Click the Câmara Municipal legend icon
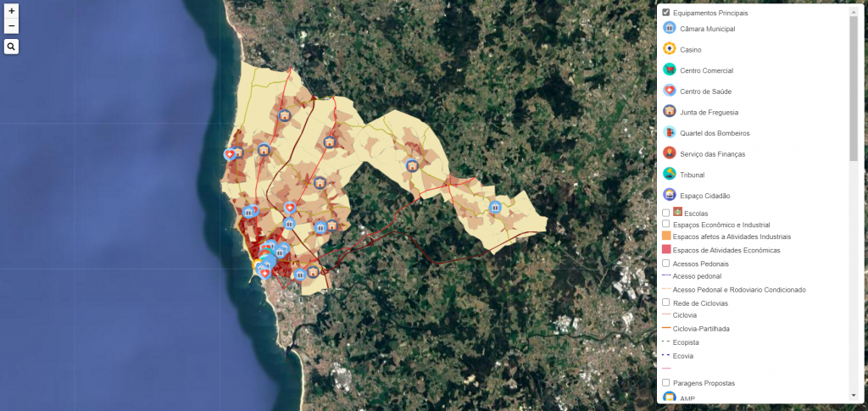The image size is (868, 411). pos(670,28)
